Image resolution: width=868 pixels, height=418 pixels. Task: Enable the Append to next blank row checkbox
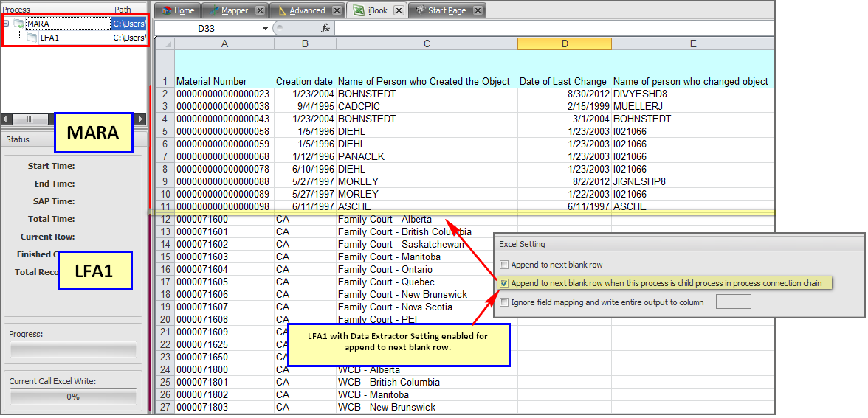point(504,265)
